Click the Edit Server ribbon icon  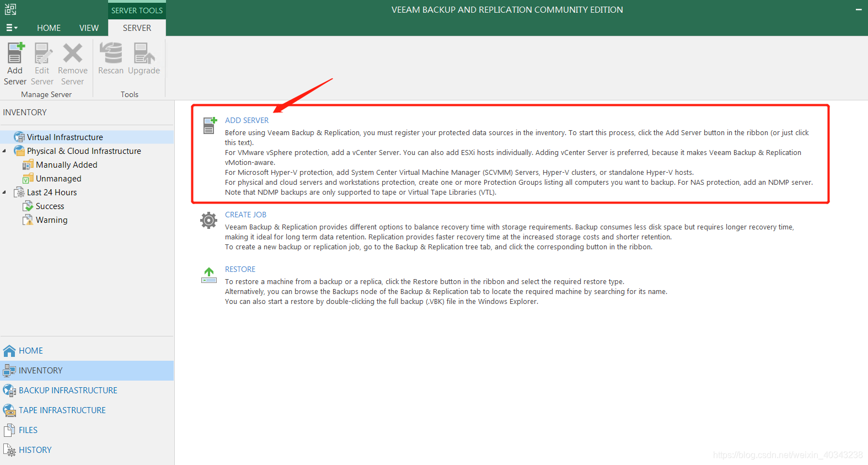[x=42, y=54]
